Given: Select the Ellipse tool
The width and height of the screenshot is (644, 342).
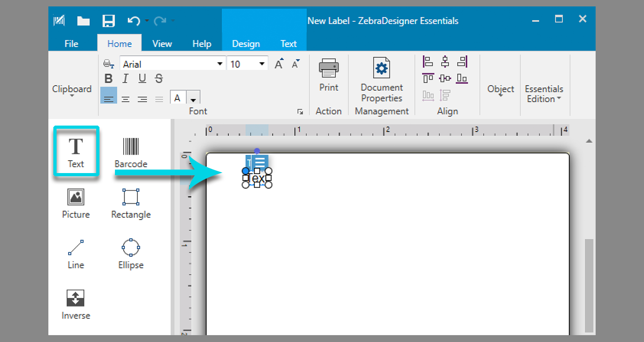Looking at the screenshot, I should (x=130, y=253).
